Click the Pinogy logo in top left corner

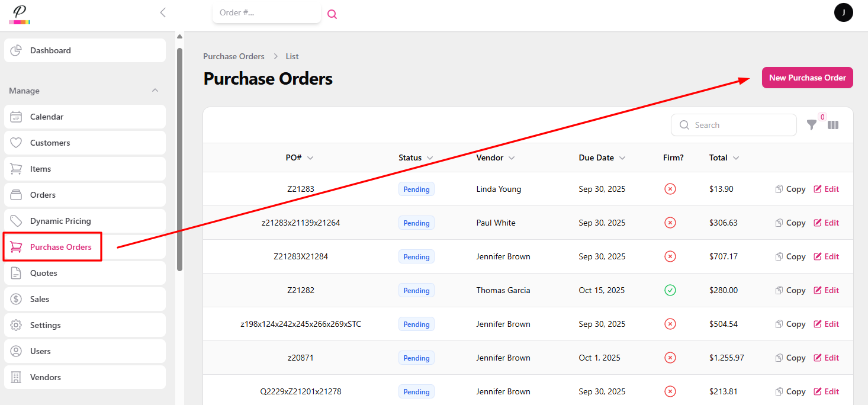tap(18, 12)
